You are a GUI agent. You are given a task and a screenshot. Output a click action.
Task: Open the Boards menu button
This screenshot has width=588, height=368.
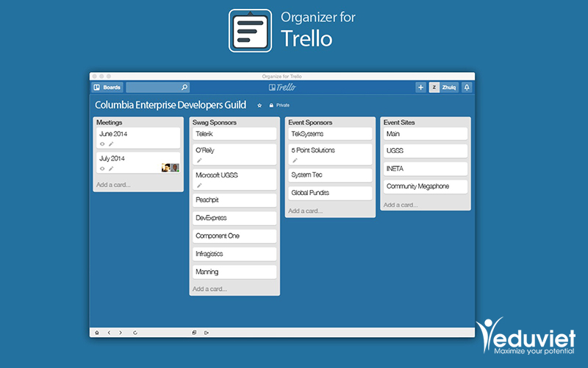107,88
